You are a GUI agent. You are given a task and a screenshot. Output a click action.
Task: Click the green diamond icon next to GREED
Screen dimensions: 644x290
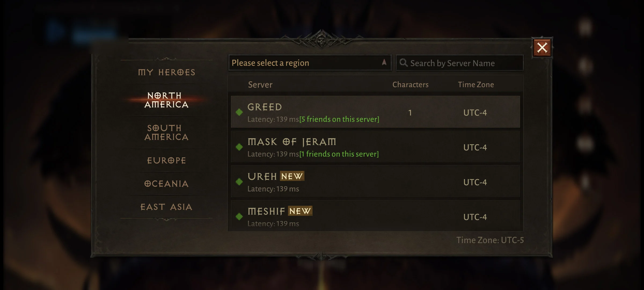(239, 112)
